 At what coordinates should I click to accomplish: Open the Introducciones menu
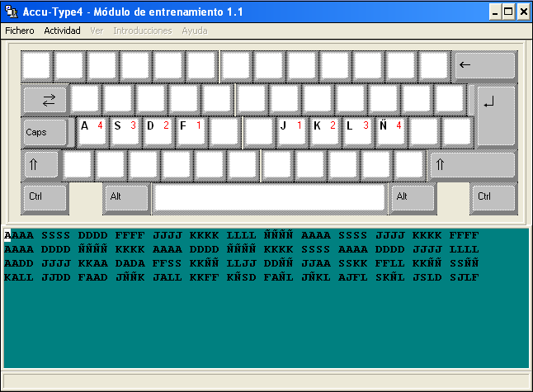[x=143, y=31]
